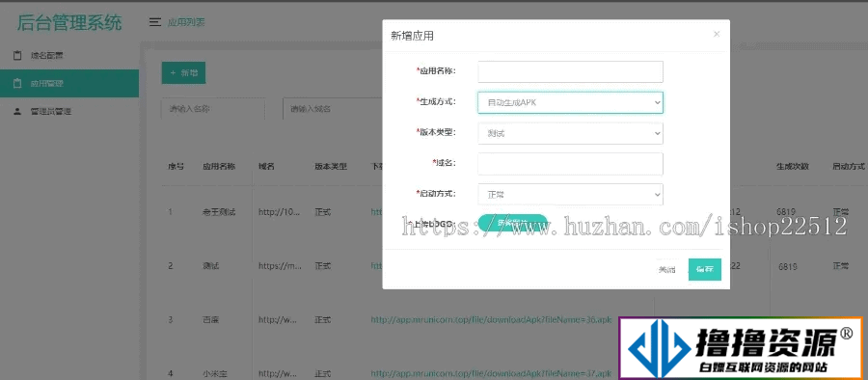Image resolution: width=868 pixels, height=380 pixels.
Task: Click the 测试 app name in row 2
Action: 211,266
